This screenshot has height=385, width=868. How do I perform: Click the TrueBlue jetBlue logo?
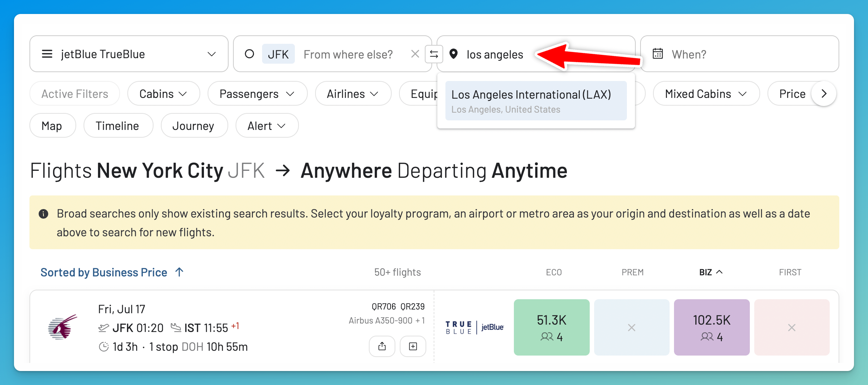point(474,327)
